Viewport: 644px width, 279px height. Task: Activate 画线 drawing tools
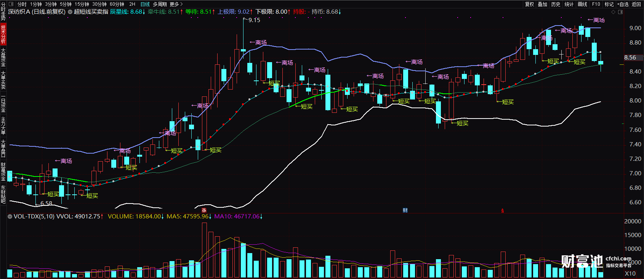582,4
